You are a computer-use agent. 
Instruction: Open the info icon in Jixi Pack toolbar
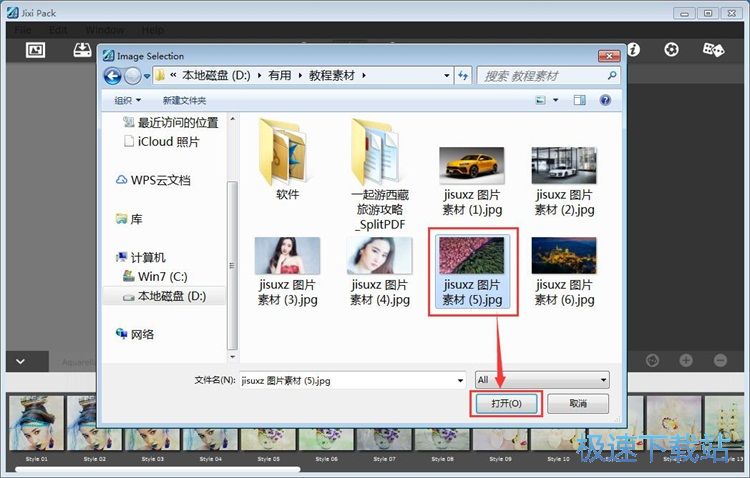click(633, 49)
